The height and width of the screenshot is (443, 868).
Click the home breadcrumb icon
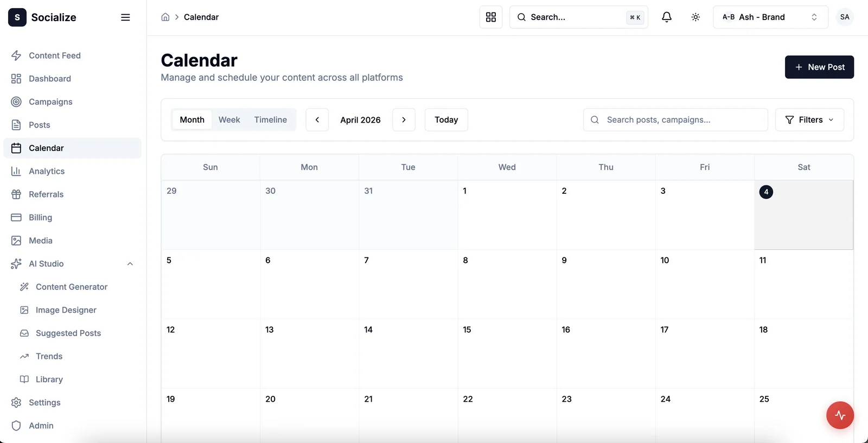[165, 17]
